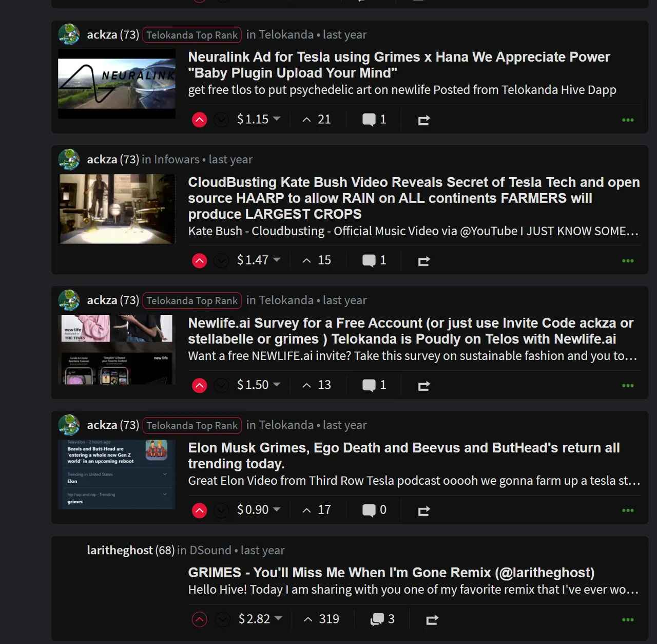Expand $1.47 payout details dropdown
Image resolution: width=657 pixels, height=644 pixels.
click(x=259, y=260)
